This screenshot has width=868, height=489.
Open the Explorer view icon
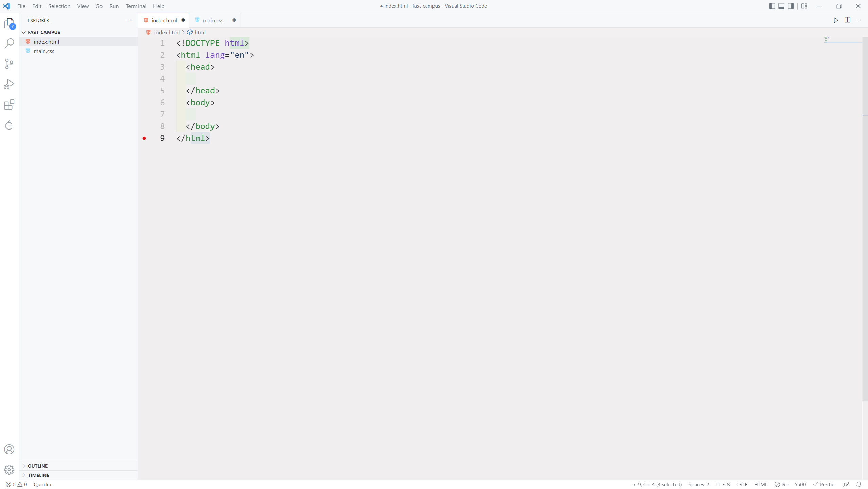[10, 23]
